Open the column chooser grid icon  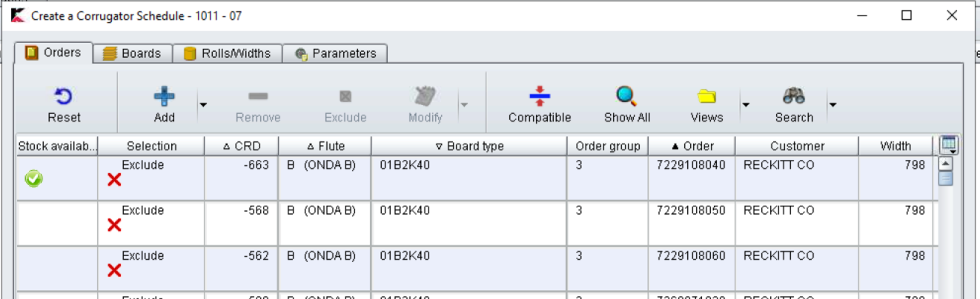(948, 145)
